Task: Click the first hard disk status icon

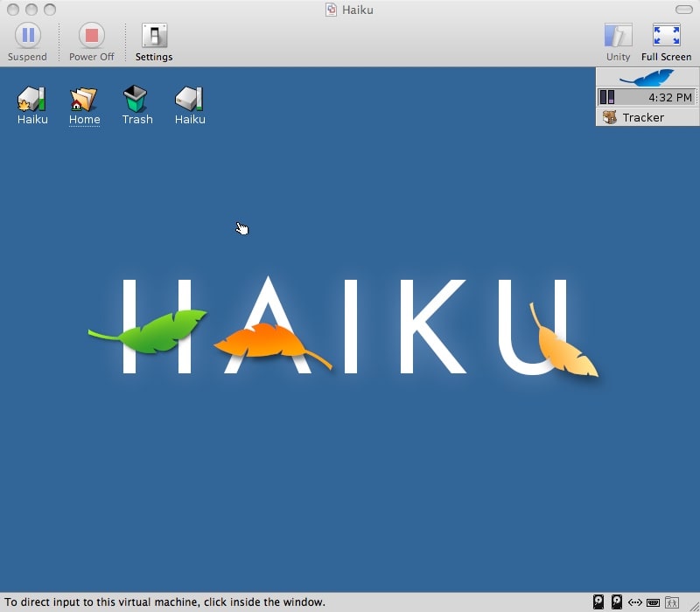Action: click(598, 602)
